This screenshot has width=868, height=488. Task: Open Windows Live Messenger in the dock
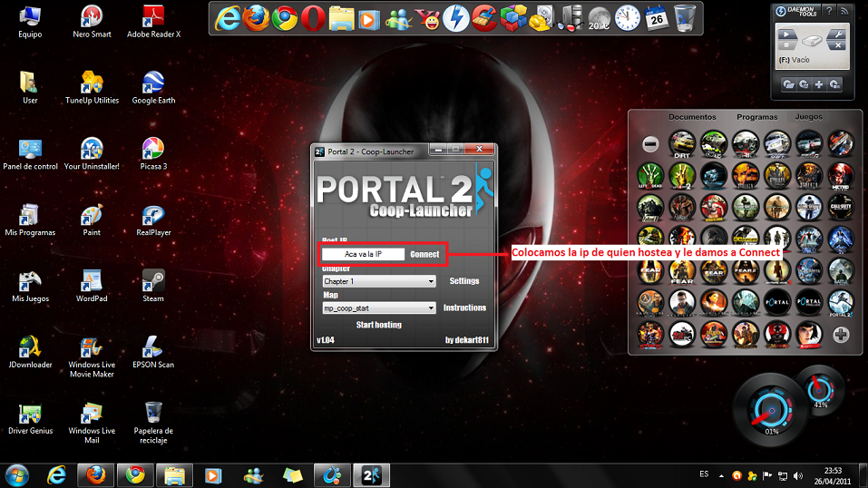point(398,19)
